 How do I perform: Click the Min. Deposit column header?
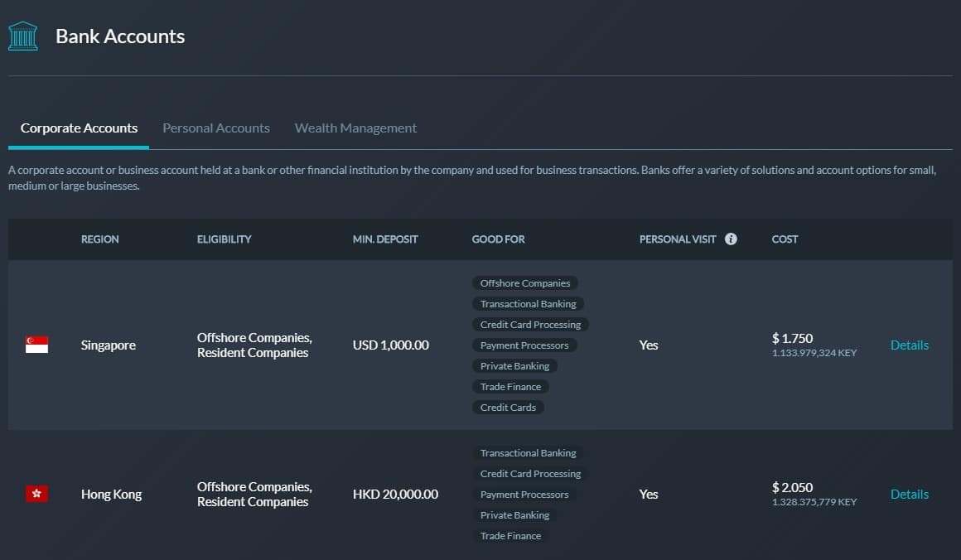pyautogui.click(x=385, y=239)
